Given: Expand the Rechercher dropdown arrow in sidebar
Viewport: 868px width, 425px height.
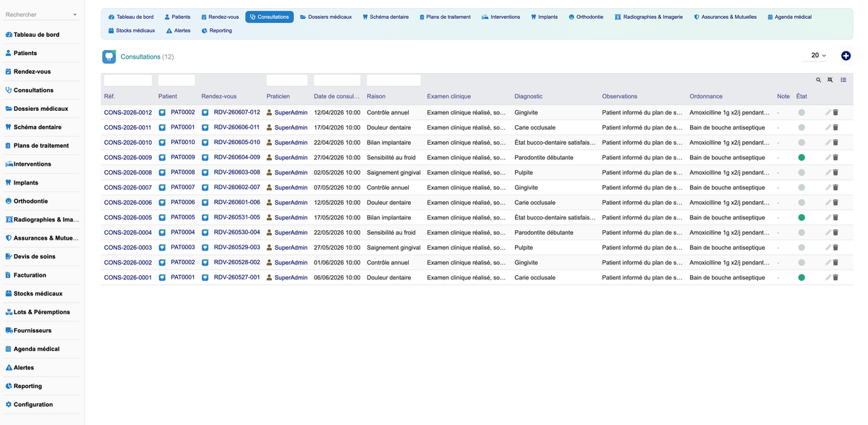Looking at the screenshot, I should click(x=75, y=15).
